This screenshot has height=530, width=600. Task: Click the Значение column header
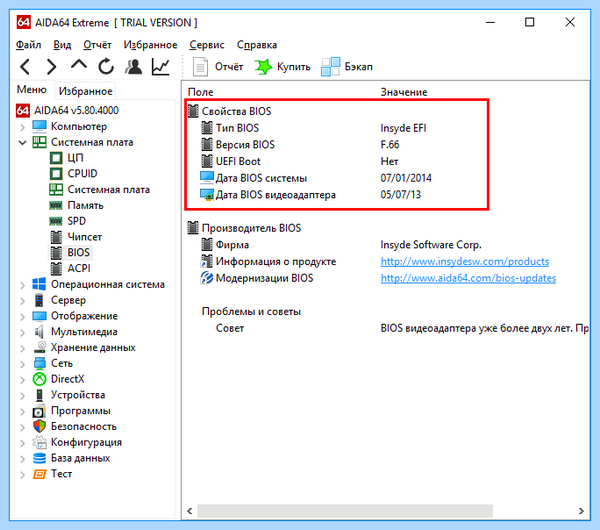[404, 92]
